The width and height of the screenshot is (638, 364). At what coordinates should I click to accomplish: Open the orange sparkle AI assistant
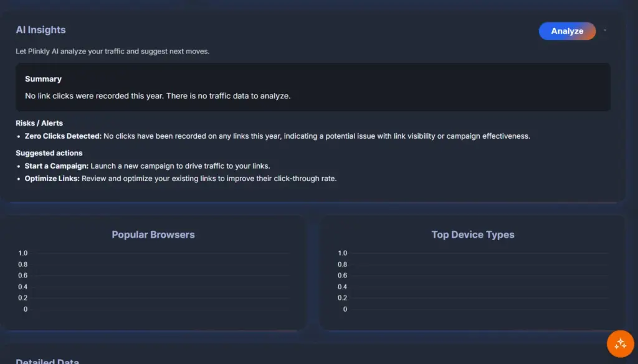point(620,343)
